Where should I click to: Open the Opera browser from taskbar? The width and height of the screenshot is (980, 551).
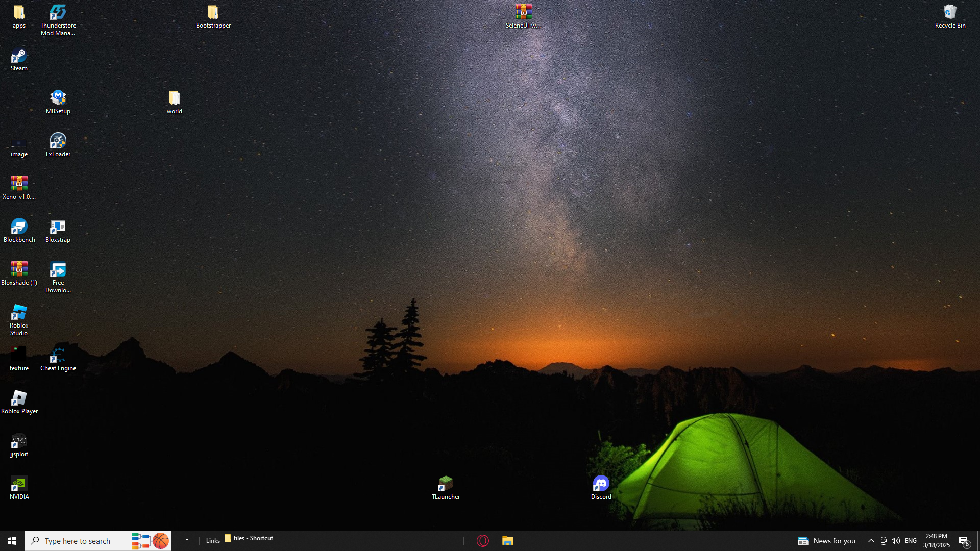(483, 541)
